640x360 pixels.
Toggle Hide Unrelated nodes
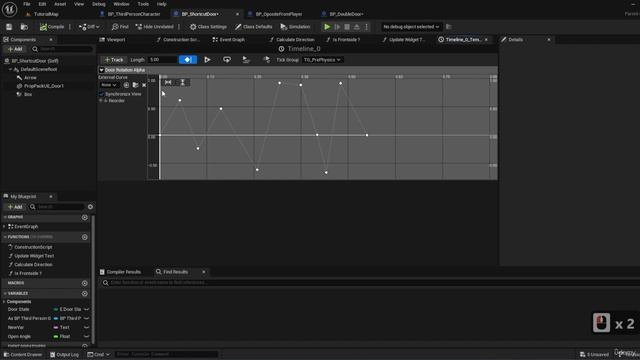point(154,27)
